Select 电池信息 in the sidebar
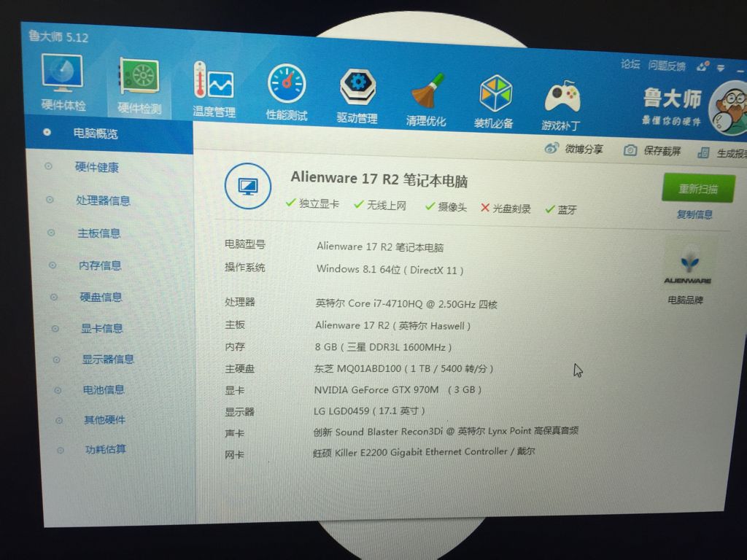This screenshot has height=560, width=747. [x=104, y=389]
